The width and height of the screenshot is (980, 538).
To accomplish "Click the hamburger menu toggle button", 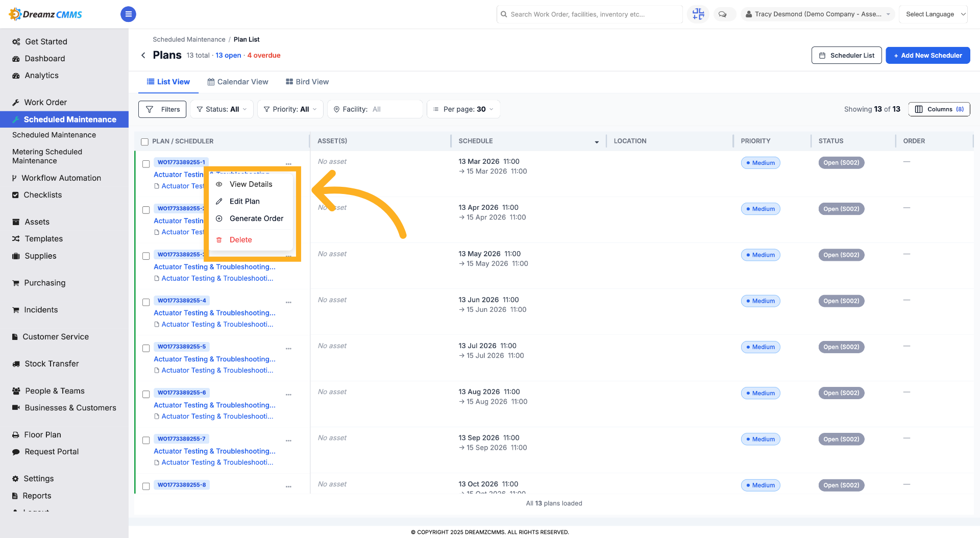I will [x=128, y=14].
